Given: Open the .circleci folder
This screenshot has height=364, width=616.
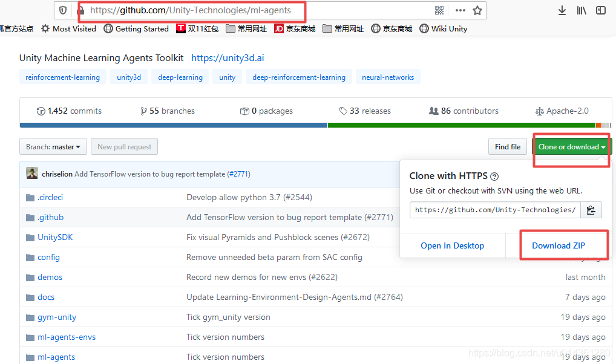Looking at the screenshot, I should point(50,198).
